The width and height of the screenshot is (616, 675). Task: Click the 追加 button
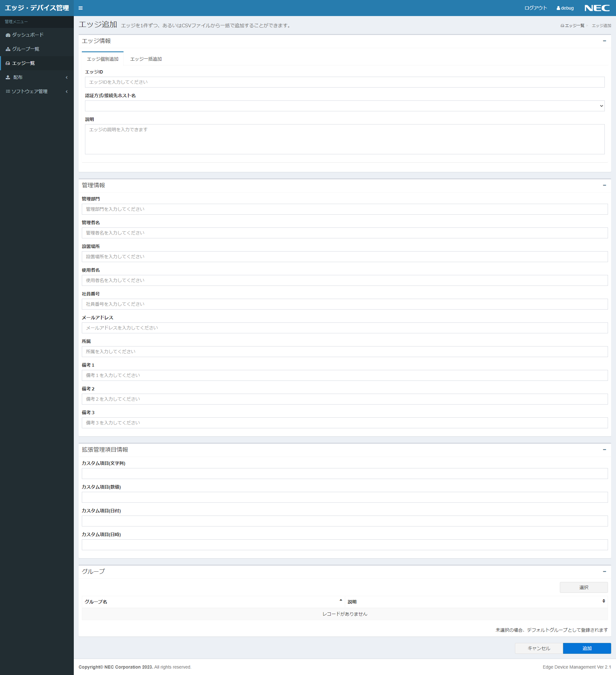pos(586,648)
